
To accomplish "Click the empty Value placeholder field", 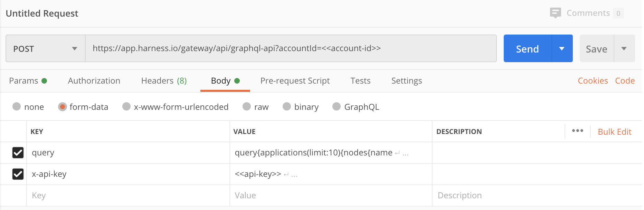I will [x=331, y=195].
